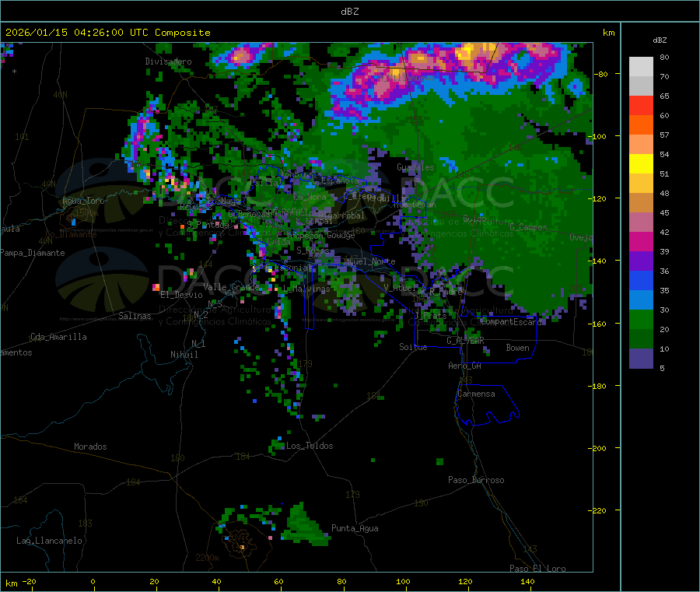Select the 'Punta_Agua' map label

click(355, 528)
